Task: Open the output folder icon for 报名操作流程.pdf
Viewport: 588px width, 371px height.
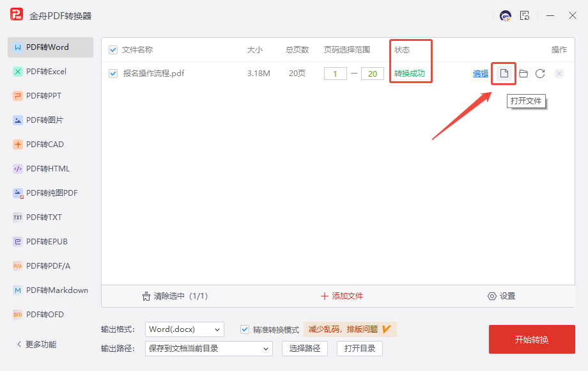Action: pos(523,74)
